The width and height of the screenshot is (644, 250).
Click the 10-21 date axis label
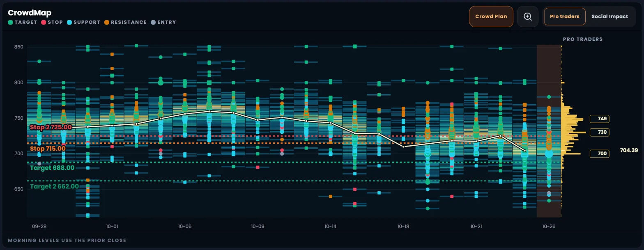(x=476, y=226)
